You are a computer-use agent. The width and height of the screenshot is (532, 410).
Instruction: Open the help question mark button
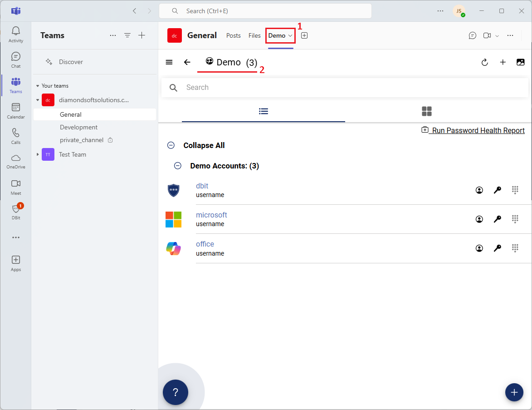click(x=176, y=392)
